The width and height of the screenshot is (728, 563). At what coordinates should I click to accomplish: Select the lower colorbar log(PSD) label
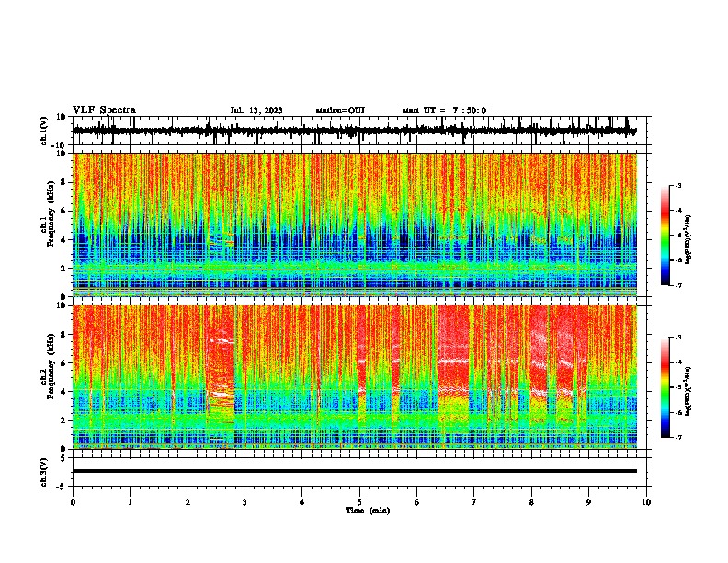point(688,391)
